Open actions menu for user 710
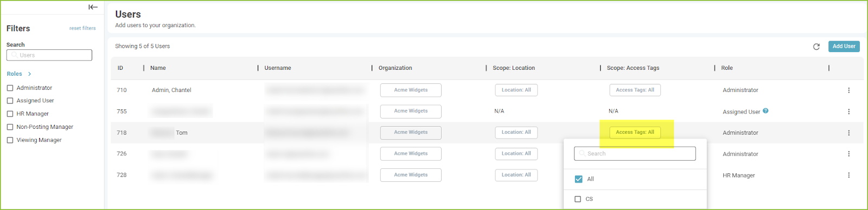This screenshot has height=210, width=868. [848, 90]
